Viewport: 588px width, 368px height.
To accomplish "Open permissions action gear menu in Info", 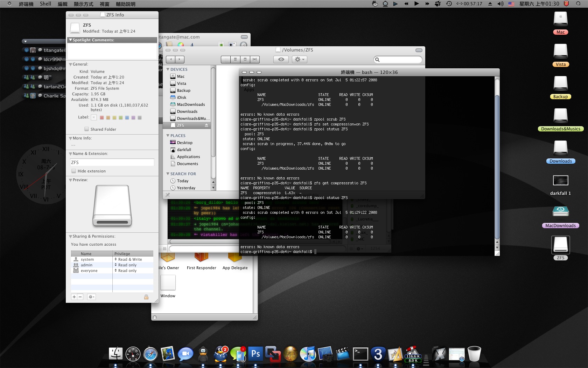I will tap(91, 297).
